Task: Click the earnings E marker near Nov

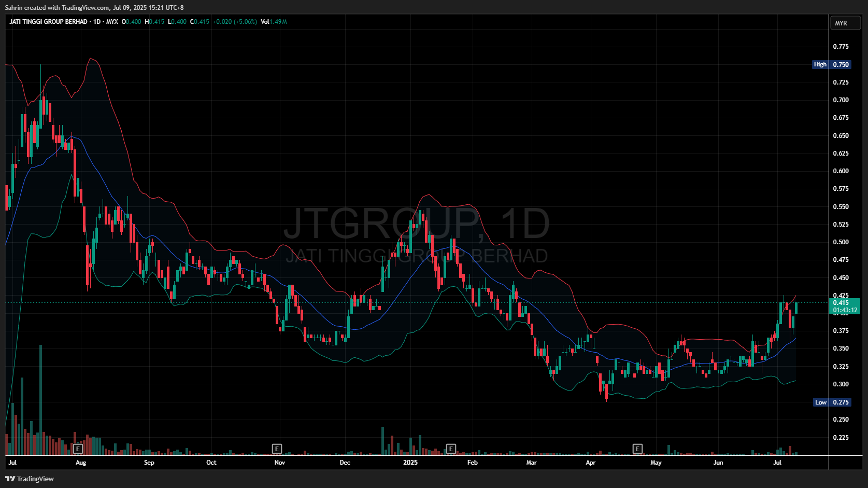Action: 277,449
